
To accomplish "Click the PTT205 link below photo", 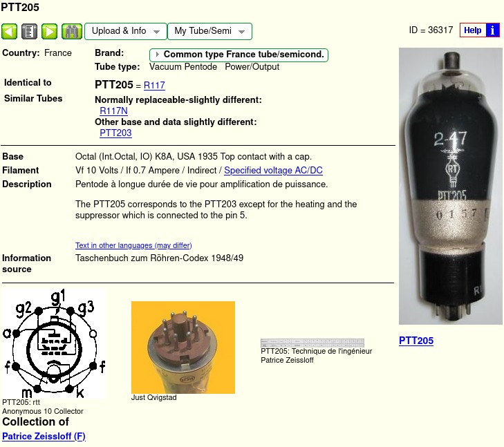I will pyautogui.click(x=416, y=341).
